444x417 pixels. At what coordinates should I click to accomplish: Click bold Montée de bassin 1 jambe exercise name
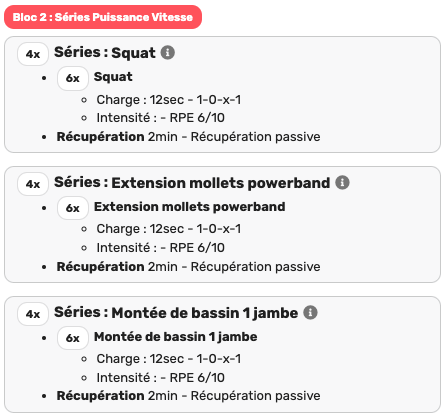(176, 337)
